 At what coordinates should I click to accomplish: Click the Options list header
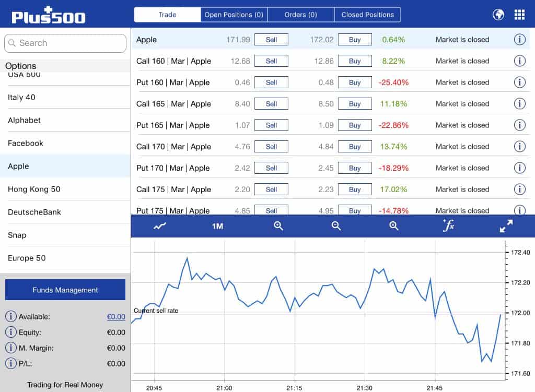65,65
